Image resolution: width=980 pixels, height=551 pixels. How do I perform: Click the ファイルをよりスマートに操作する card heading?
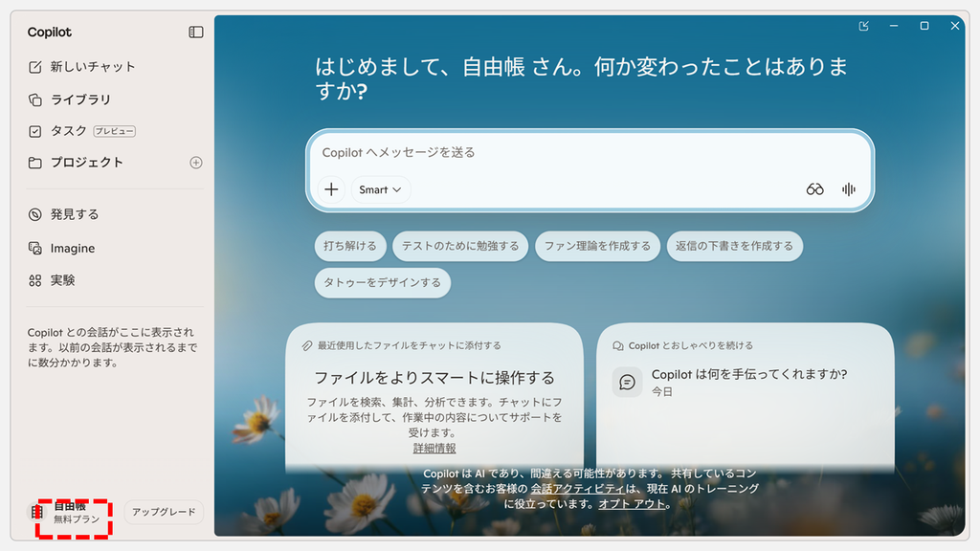click(434, 378)
